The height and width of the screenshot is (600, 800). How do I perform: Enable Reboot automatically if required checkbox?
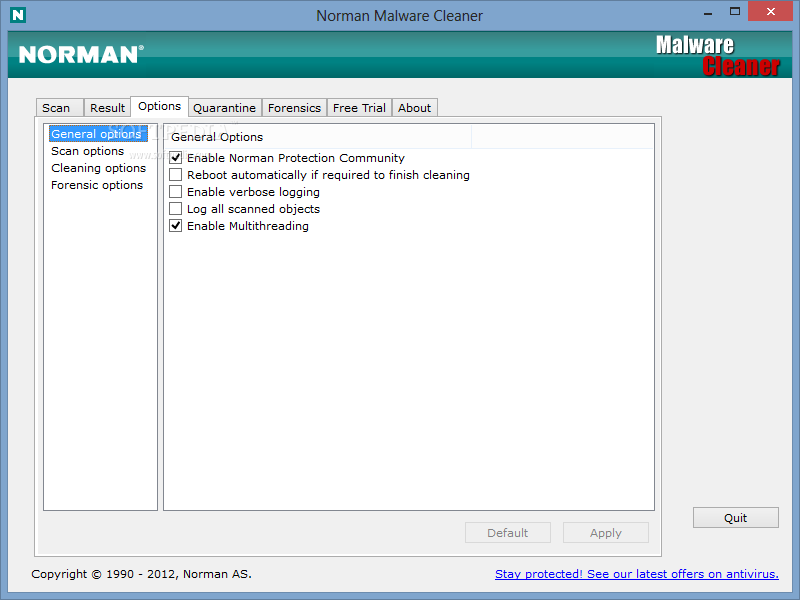pos(176,174)
